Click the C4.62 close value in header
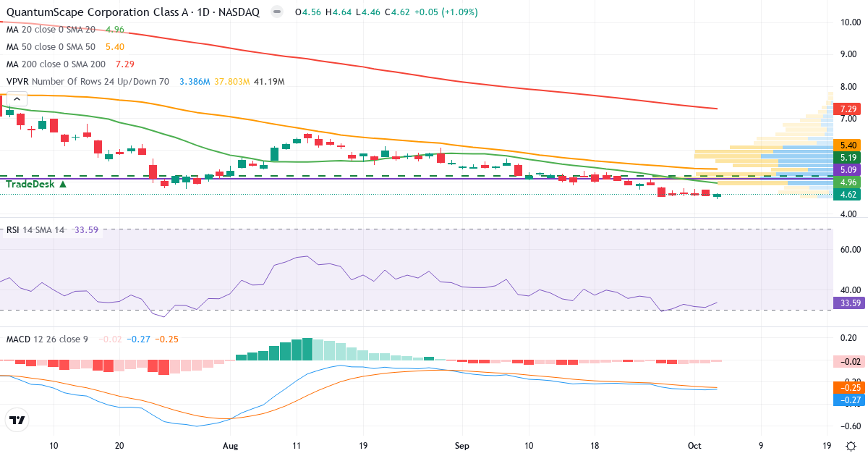 tap(398, 12)
